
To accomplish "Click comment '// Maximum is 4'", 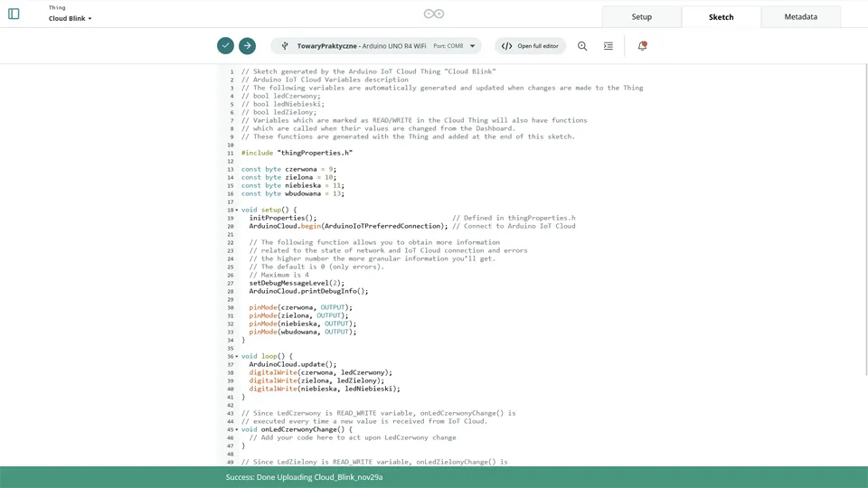I will pyautogui.click(x=279, y=275).
